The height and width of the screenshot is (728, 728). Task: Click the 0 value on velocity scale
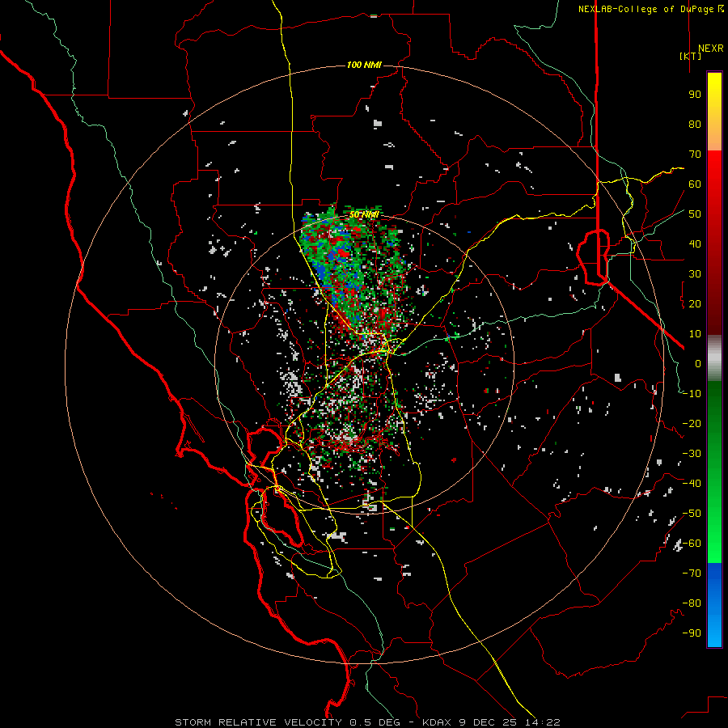pos(698,363)
